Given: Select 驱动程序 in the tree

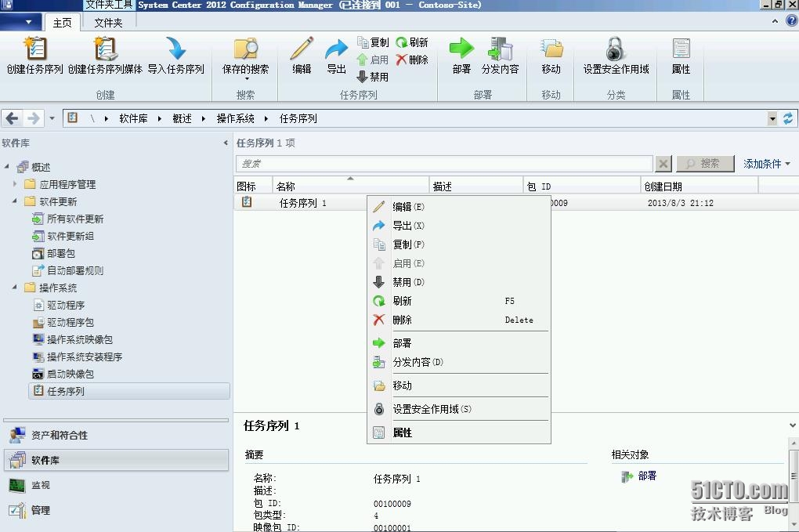Looking at the screenshot, I should coord(66,306).
